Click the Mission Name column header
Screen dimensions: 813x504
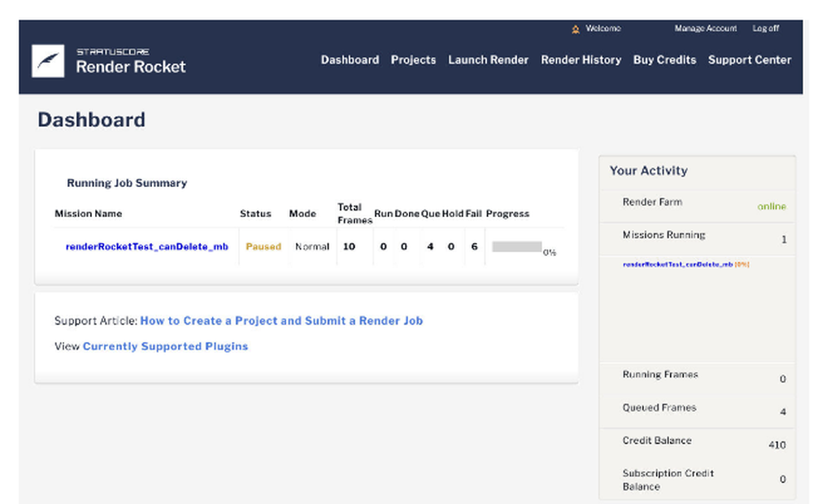click(88, 214)
